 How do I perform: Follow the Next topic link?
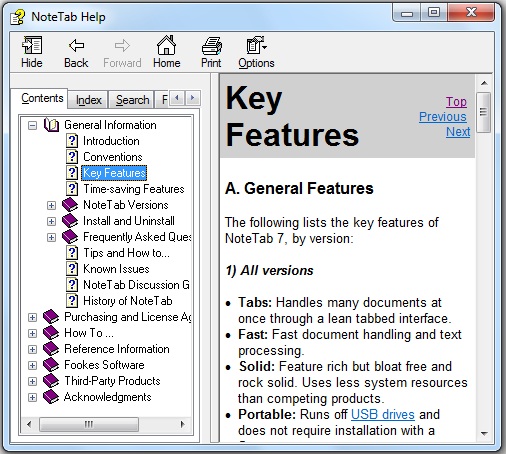[x=458, y=132]
